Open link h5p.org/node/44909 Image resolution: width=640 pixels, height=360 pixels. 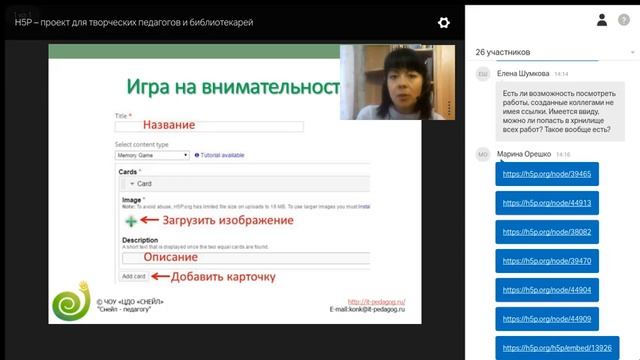coord(547,319)
